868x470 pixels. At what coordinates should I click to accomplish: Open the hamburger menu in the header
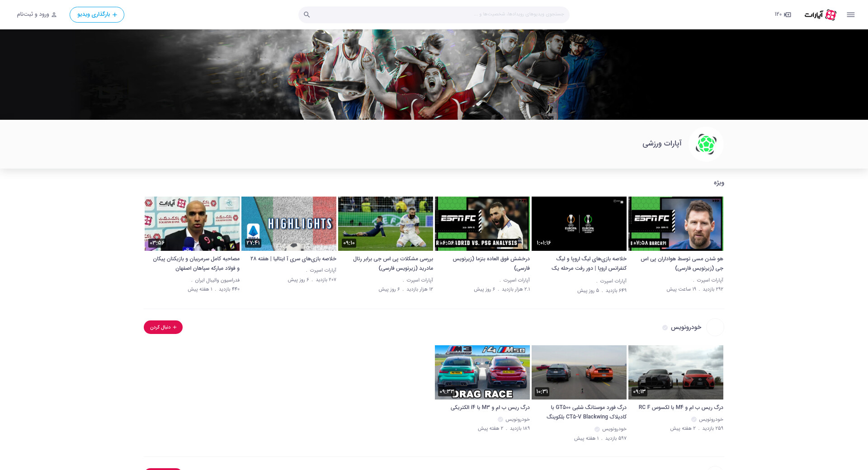(x=850, y=14)
